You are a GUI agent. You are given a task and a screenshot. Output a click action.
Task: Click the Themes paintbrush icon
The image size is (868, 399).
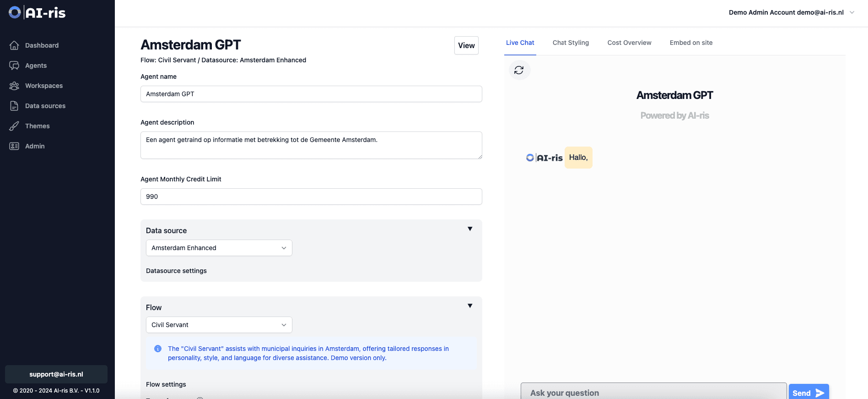pyautogui.click(x=14, y=126)
